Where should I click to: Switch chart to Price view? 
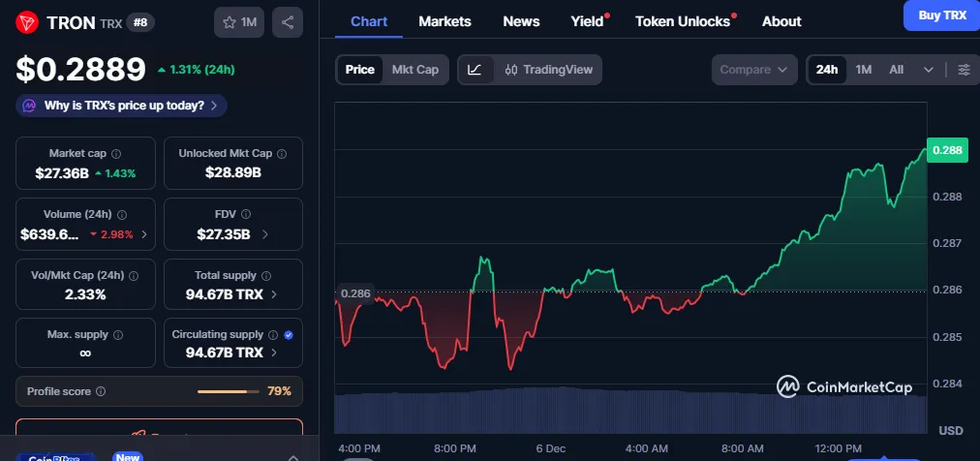tap(360, 70)
